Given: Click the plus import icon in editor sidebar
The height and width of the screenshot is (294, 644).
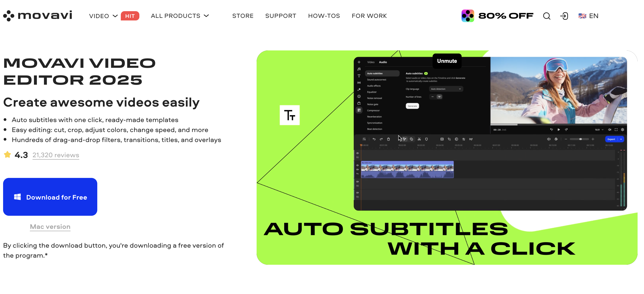Looking at the screenshot, I should click(359, 62).
